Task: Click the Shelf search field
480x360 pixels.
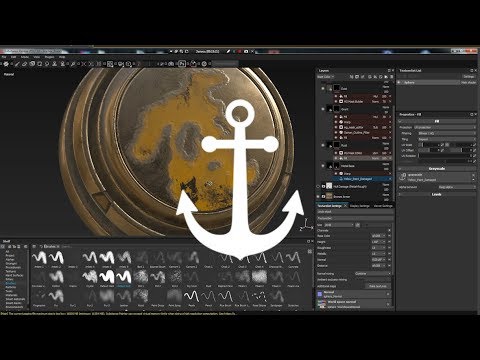Action: pyautogui.click(x=66, y=247)
